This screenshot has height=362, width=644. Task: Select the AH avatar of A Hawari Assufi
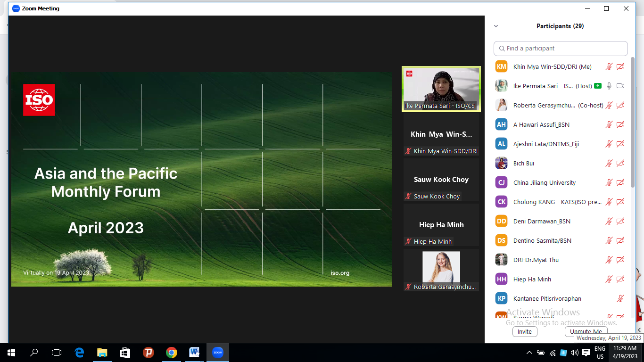tap(501, 125)
